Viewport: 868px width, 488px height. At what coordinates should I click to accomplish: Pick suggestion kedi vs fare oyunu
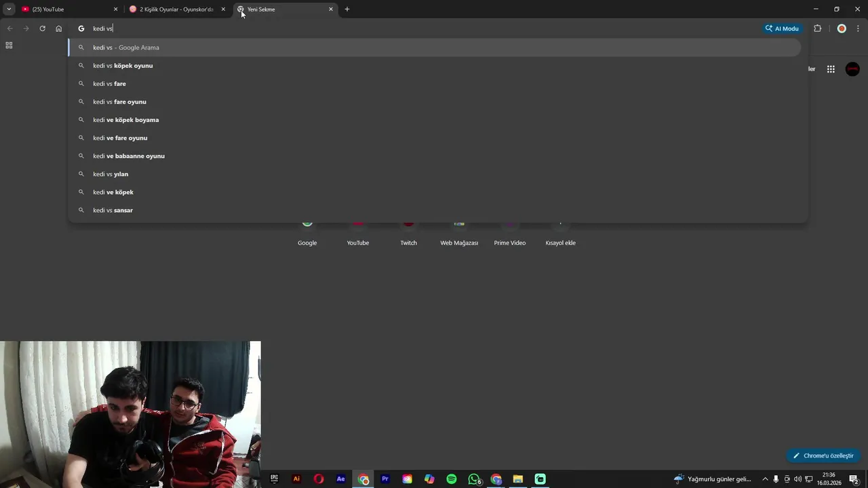(x=434, y=102)
